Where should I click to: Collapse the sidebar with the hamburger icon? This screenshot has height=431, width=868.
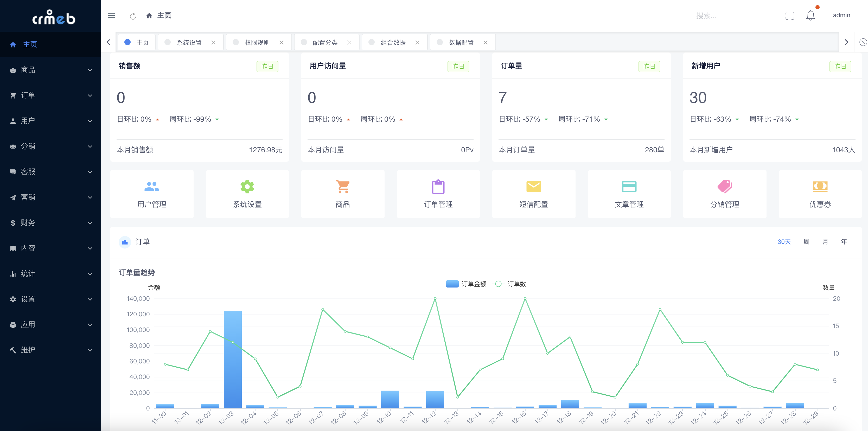(x=111, y=16)
